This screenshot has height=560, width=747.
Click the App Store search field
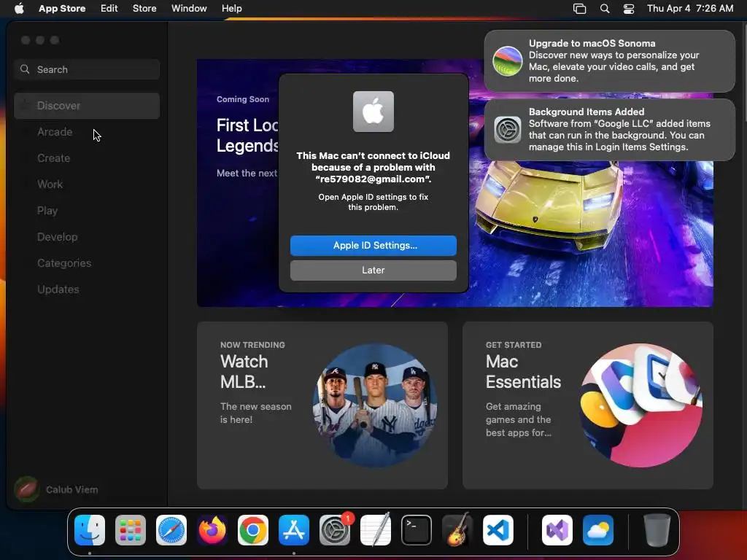pos(87,69)
